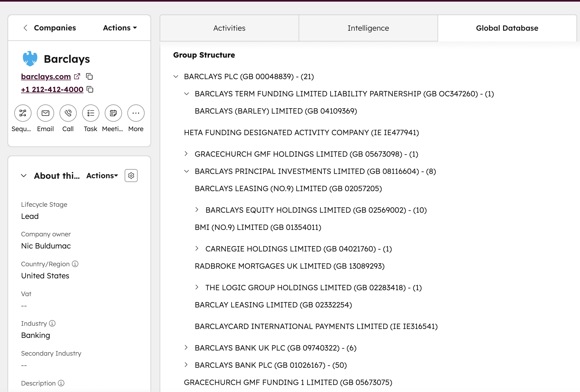The width and height of the screenshot is (580, 392).
Task: Select BARCLAYCARD INTERNATIONAL PAYMENTS LIMITED entry
Action: click(316, 326)
